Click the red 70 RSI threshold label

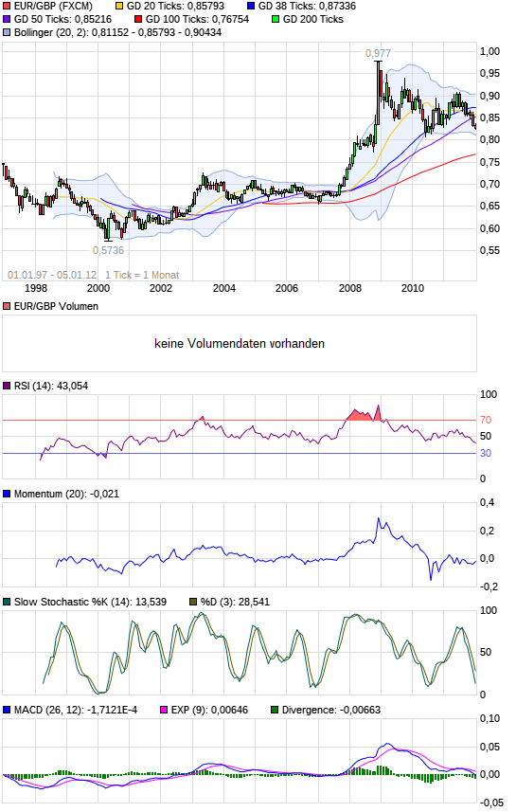[486, 420]
